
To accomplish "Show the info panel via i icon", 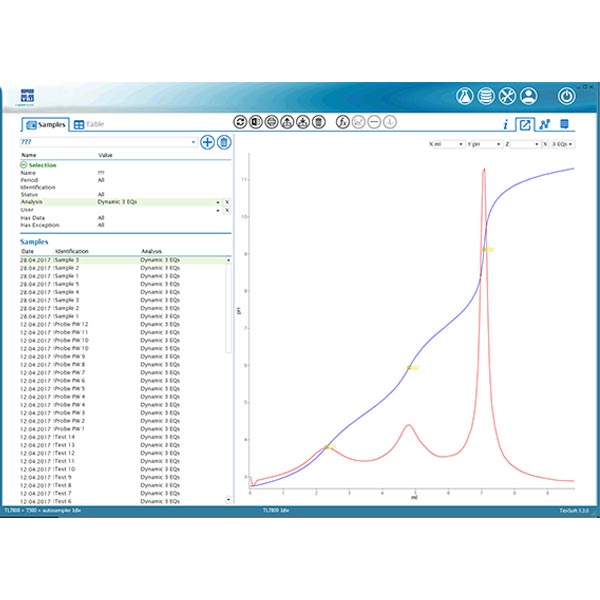I will (506, 124).
